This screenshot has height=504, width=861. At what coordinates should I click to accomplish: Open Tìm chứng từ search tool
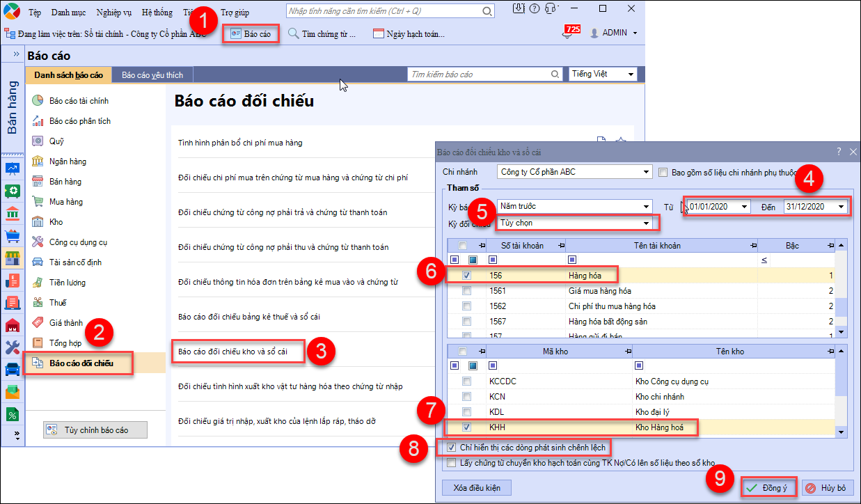(x=322, y=33)
